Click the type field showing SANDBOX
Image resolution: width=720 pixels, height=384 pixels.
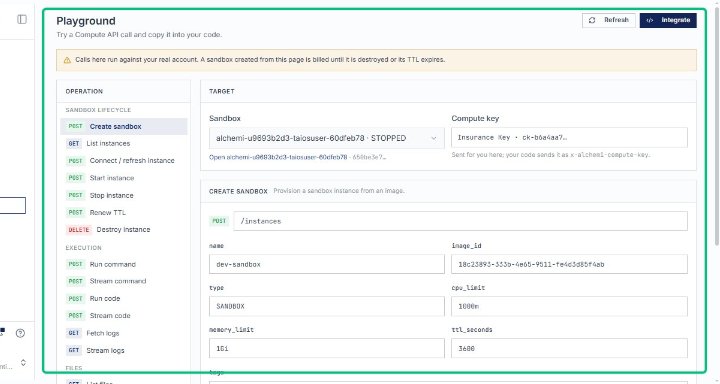pos(326,306)
